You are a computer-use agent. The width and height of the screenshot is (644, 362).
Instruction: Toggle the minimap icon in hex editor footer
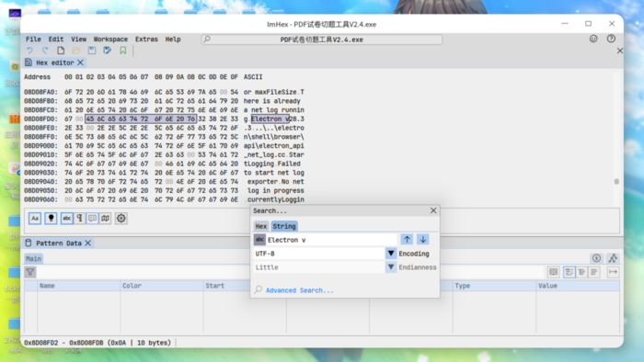106,218
